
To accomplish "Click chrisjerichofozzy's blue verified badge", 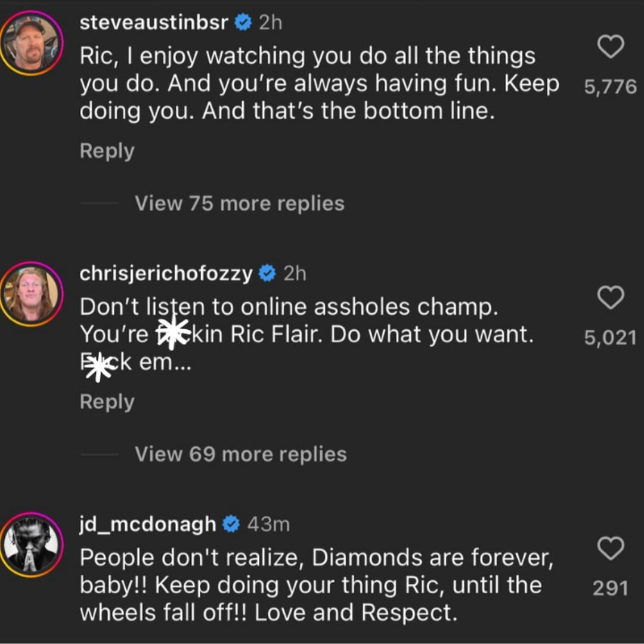I will (267, 273).
